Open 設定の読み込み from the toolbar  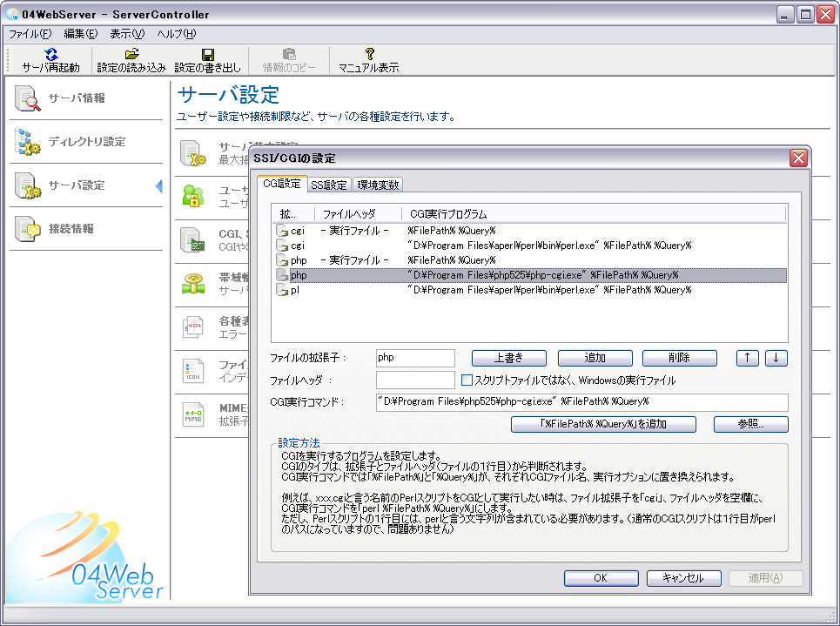[x=131, y=60]
